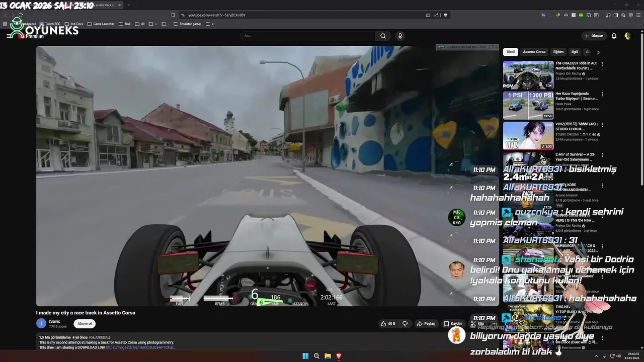Click the Bu video dosyasını indir download bar
Image resolution: width=644 pixels, height=362 pixels.
coord(467,47)
